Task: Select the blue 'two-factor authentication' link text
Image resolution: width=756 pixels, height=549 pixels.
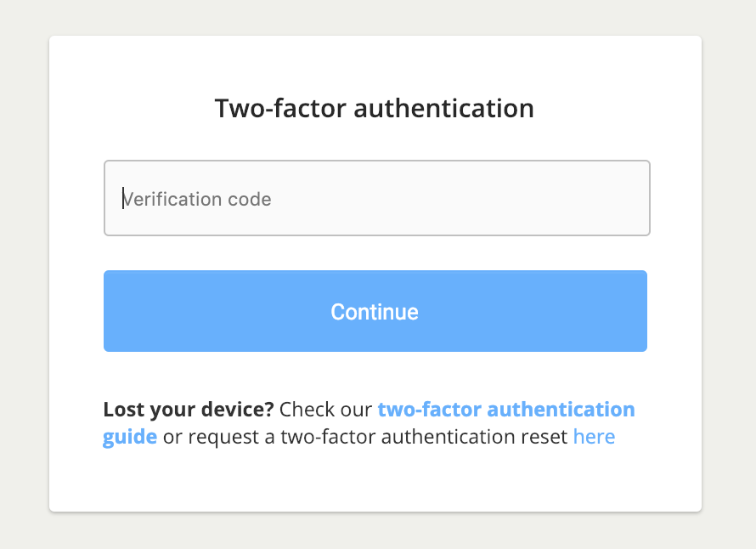Action: click(505, 410)
